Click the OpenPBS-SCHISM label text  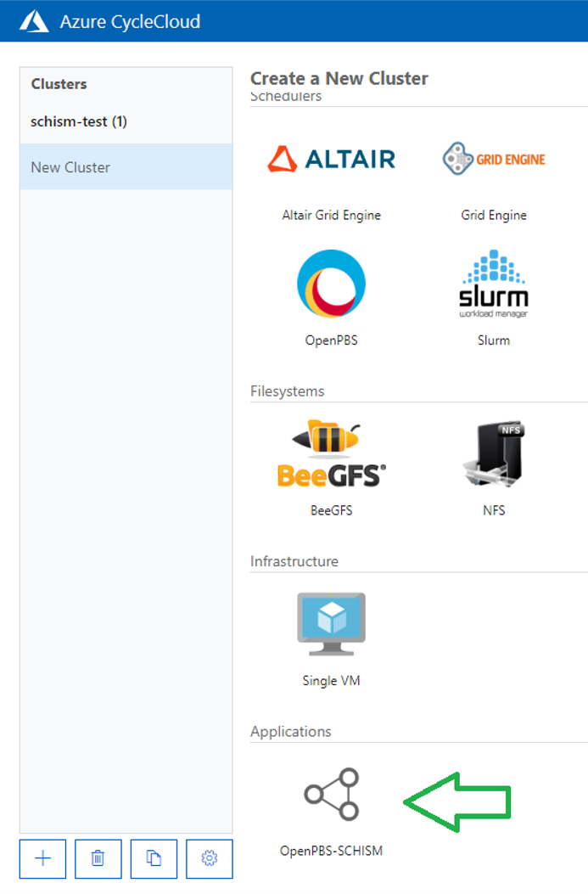coord(331,851)
